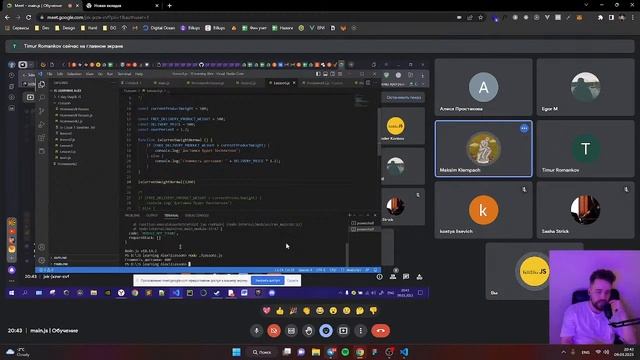Screen dimensions: 640x360
Task: Open Explorer icon in shared VS Code activity bar
Action: 42,84
